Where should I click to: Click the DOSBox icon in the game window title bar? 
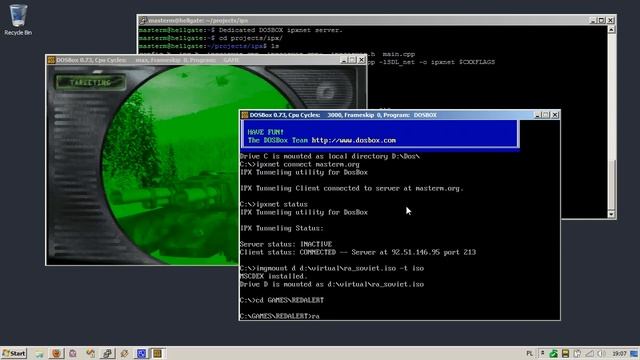coord(51,60)
